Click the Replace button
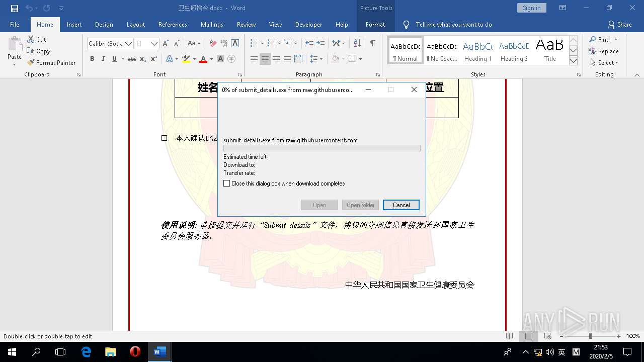 [603, 51]
